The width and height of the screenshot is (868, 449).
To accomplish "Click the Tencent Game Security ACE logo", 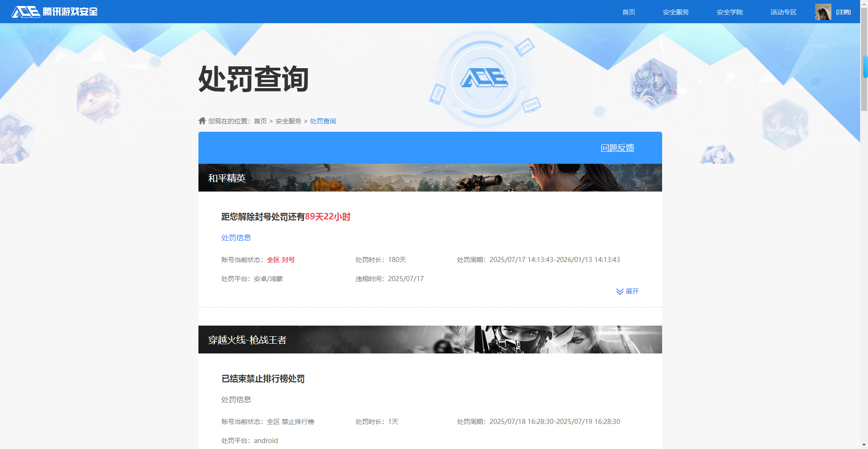I will pyautogui.click(x=55, y=12).
